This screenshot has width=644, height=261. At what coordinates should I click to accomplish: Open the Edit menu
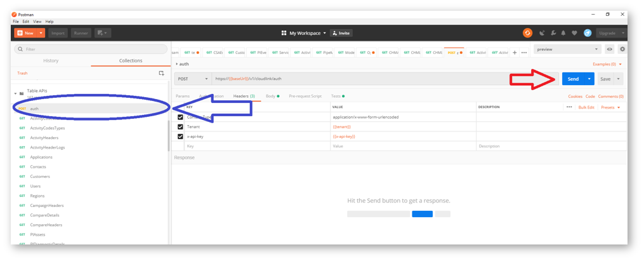[x=26, y=22]
